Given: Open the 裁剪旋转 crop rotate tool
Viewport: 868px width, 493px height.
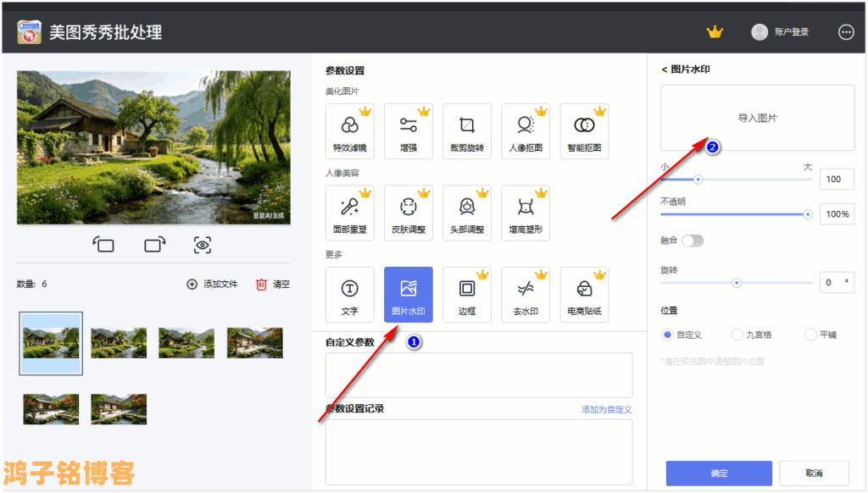Looking at the screenshot, I should pyautogui.click(x=466, y=131).
